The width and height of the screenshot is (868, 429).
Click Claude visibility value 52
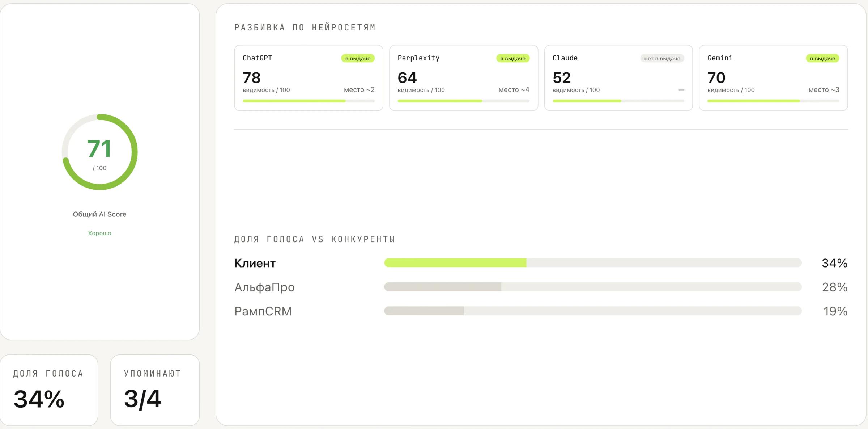(x=562, y=78)
